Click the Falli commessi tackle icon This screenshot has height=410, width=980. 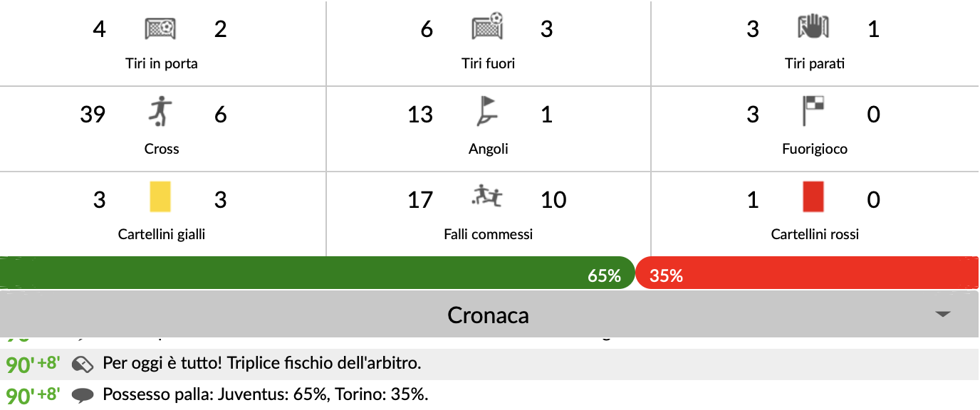(488, 196)
